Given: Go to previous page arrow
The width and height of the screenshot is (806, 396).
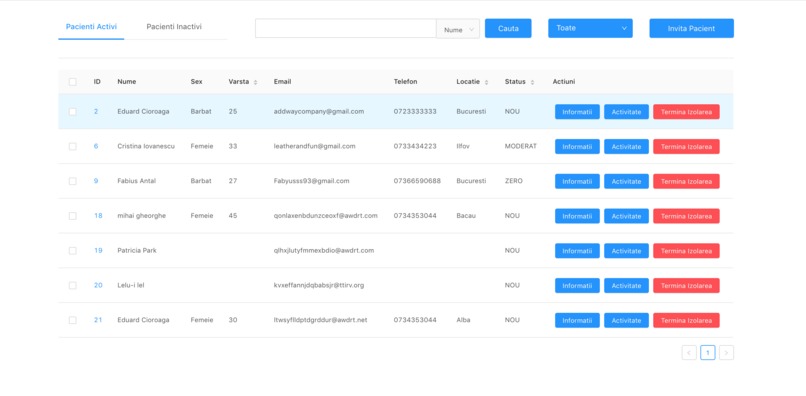Looking at the screenshot, I should click(689, 352).
